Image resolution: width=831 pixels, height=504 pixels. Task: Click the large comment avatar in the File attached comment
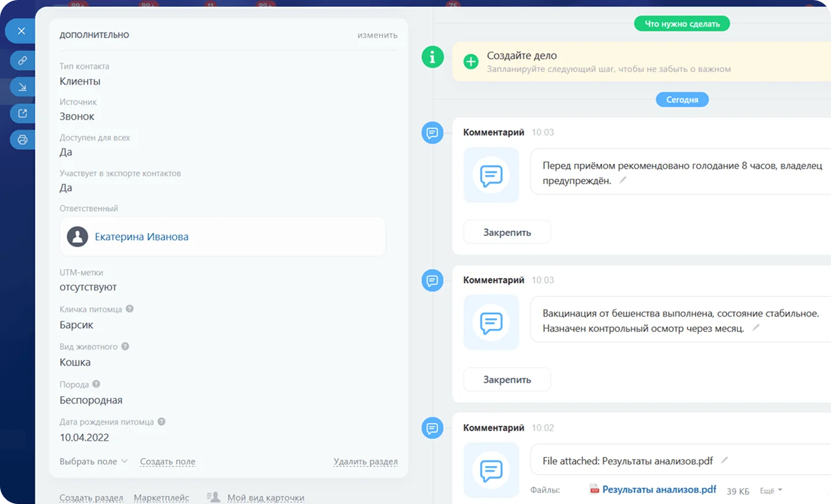pos(491,470)
